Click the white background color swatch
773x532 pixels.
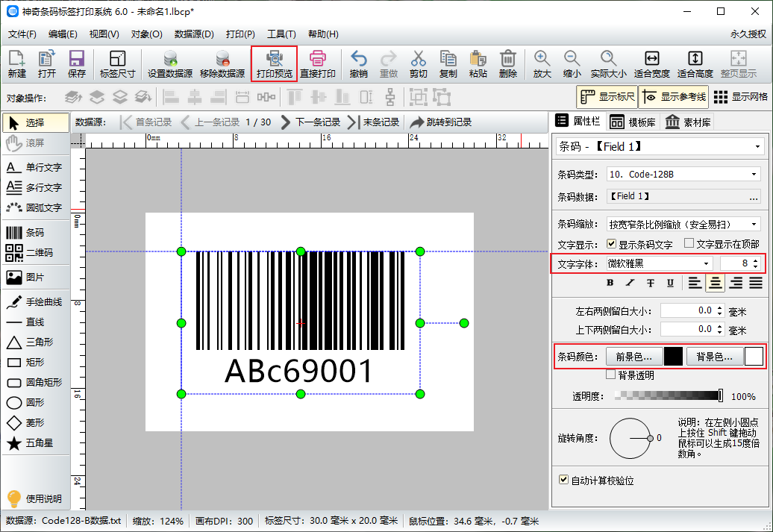(754, 357)
